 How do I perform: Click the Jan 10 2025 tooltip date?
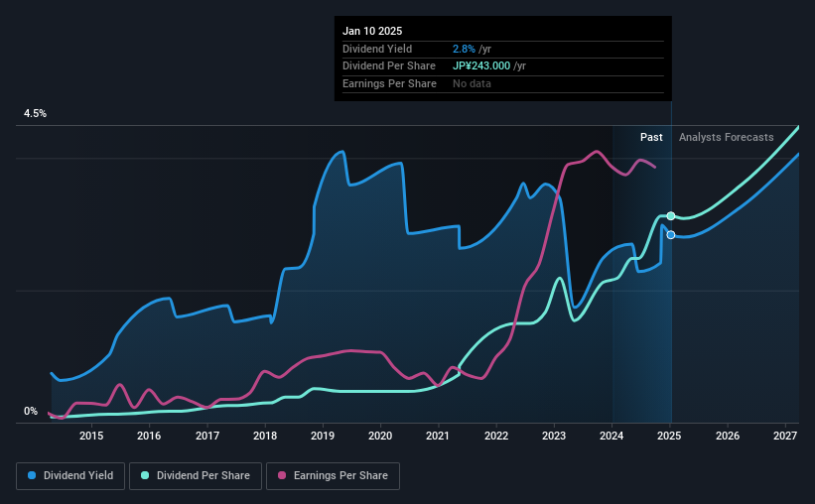[x=372, y=31]
